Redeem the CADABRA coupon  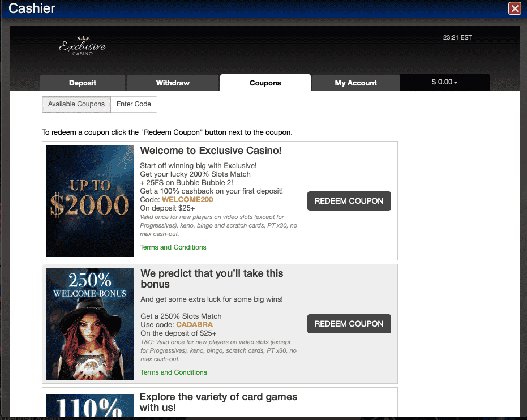pyautogui.click(x=349, y=324)
